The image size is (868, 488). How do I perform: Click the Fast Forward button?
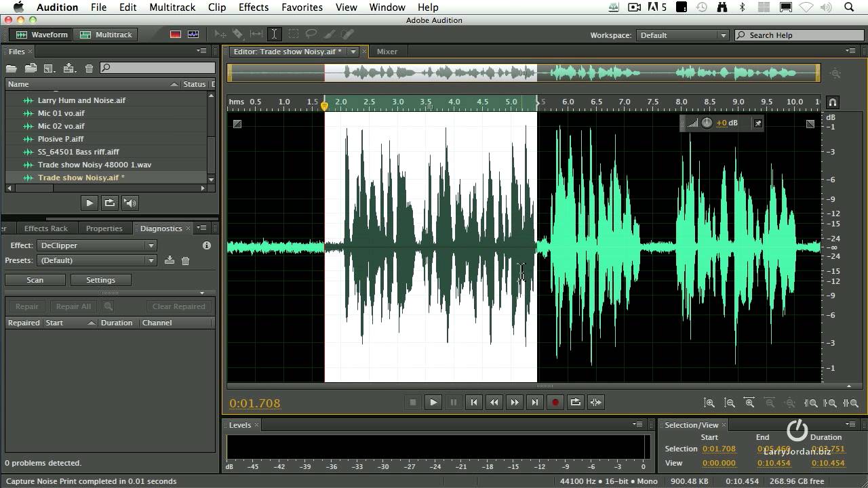(515, 402)
